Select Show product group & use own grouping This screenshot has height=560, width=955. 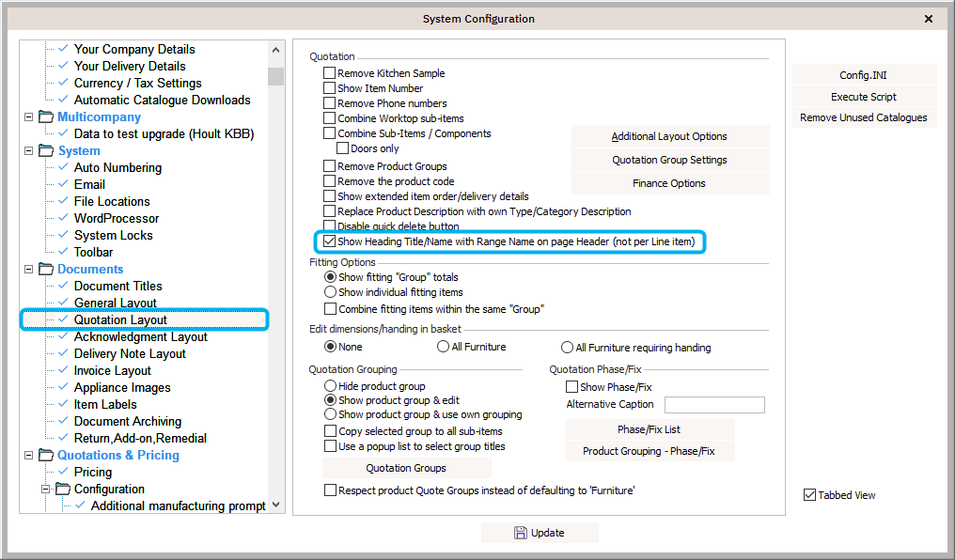tap(330, 414)
